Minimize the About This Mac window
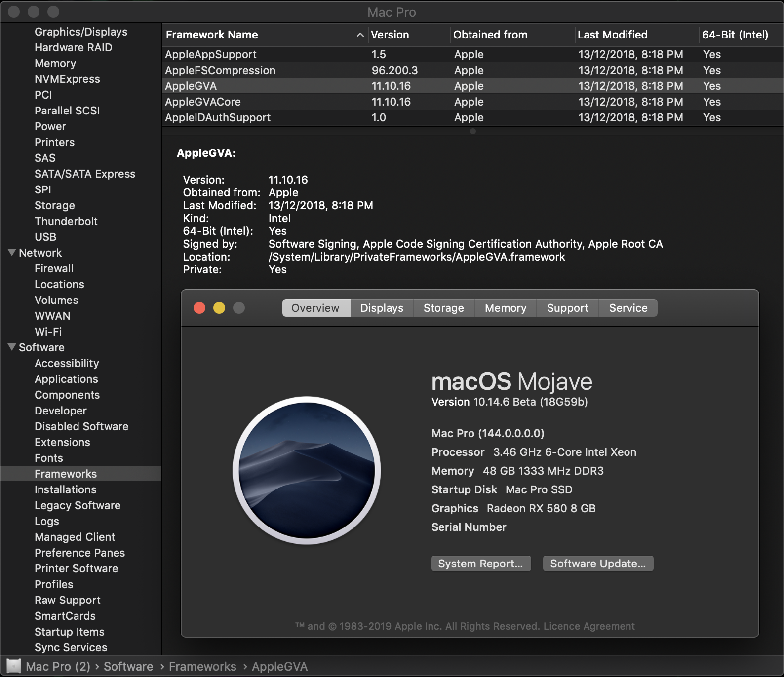 coord(219,308)
